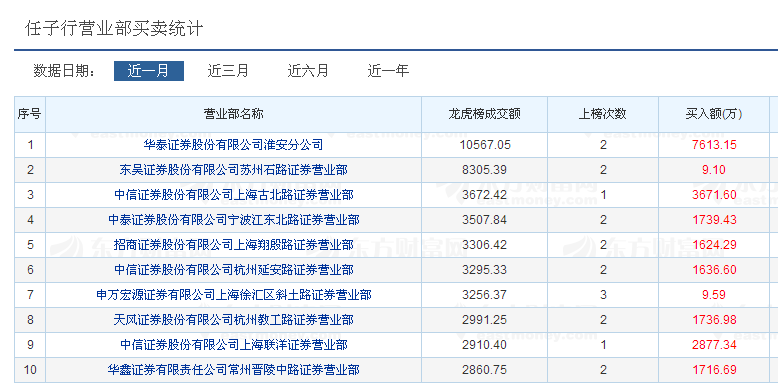Select turnover value 3507.84

(484, 220)
